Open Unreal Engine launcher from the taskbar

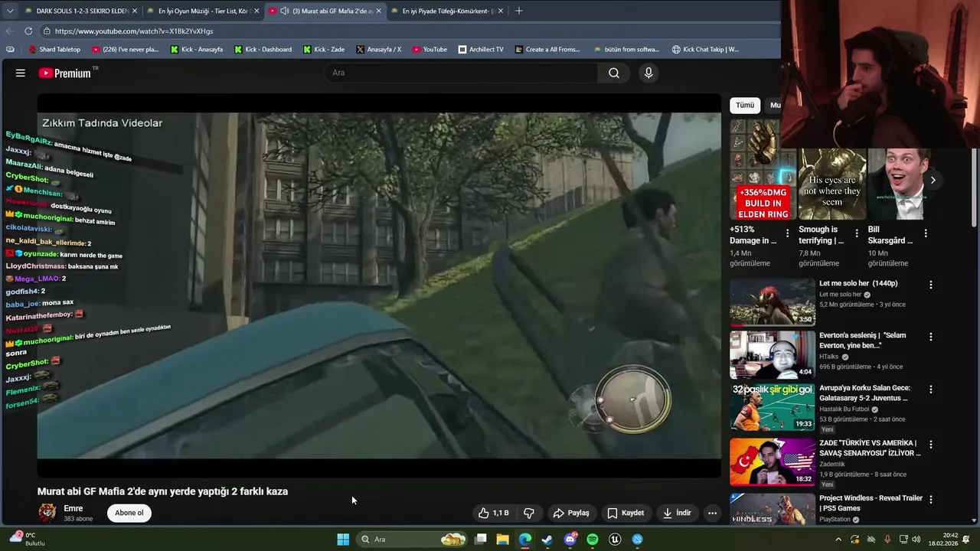[x=615, y=540]
